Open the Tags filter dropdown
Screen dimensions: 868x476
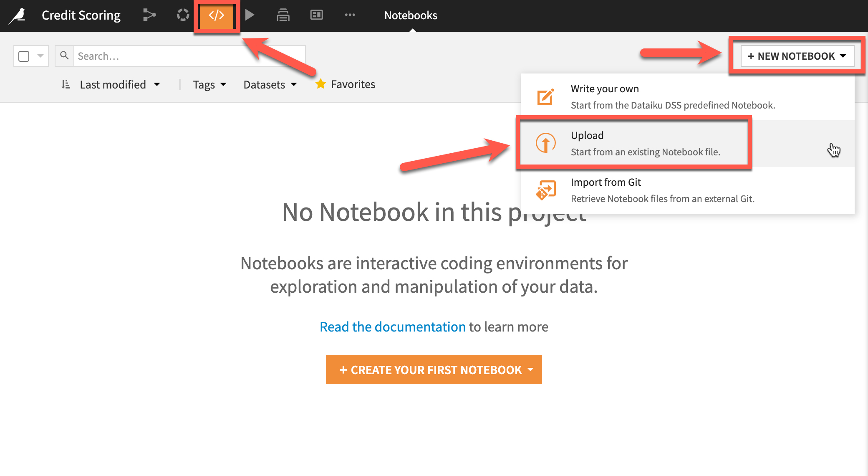209,84
